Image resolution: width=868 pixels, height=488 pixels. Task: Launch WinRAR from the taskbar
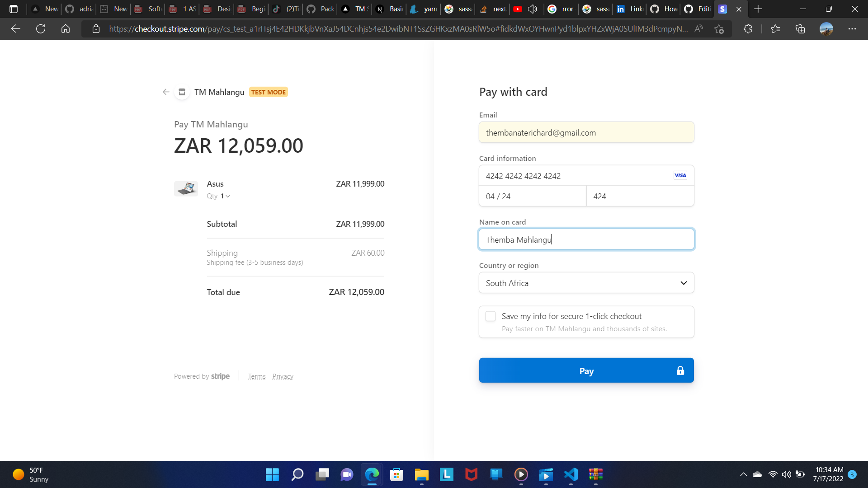click(x=595, y=475)
